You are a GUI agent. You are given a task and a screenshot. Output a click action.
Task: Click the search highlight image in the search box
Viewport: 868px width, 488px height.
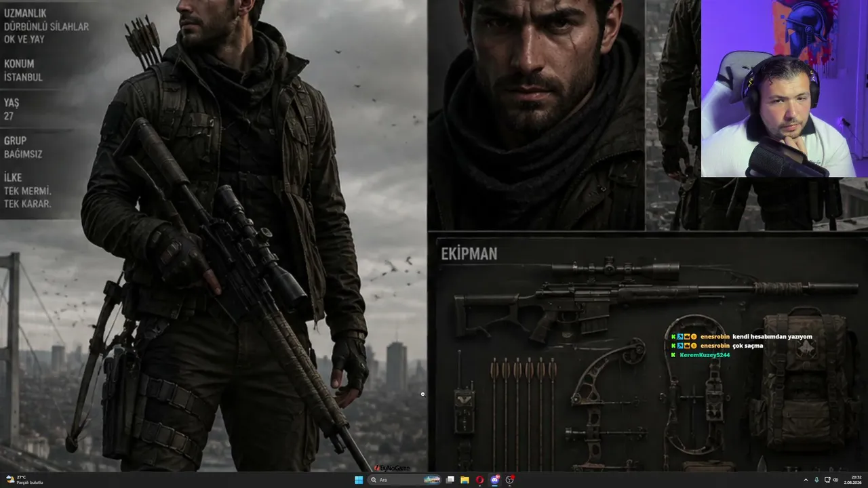[x=432, y=480]
